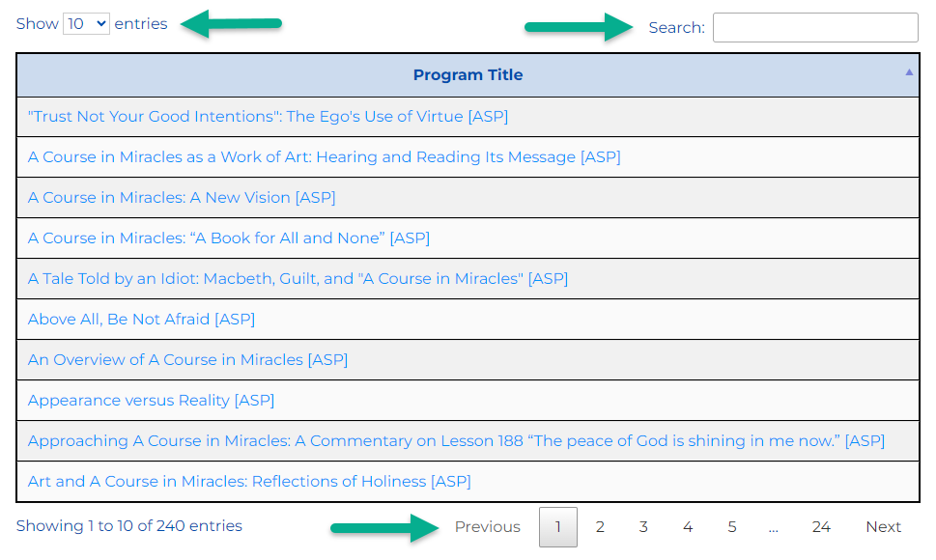Click the Search input field
The height and width of the screenshot is (560, 936).
814,28
